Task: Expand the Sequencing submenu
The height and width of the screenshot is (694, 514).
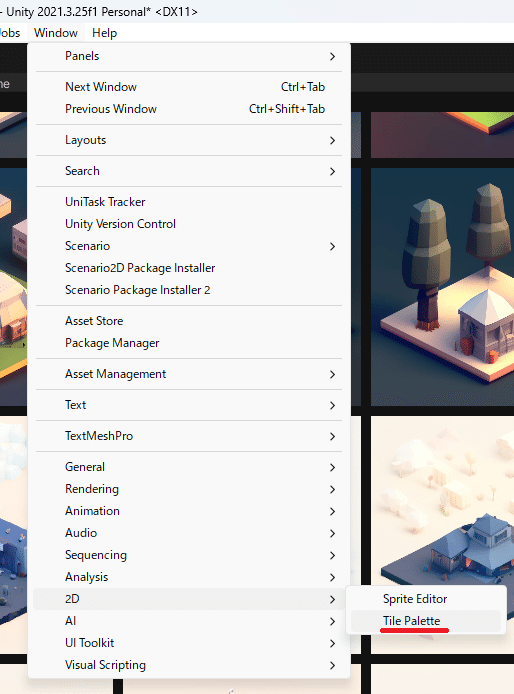Action: click(x=189, y=555)
